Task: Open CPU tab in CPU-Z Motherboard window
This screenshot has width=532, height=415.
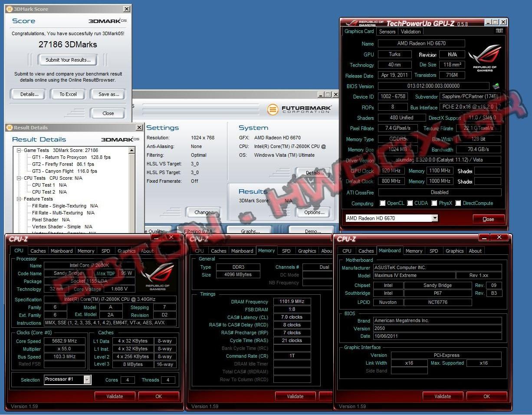Action: pyautogui.click(x=347, y=251)
